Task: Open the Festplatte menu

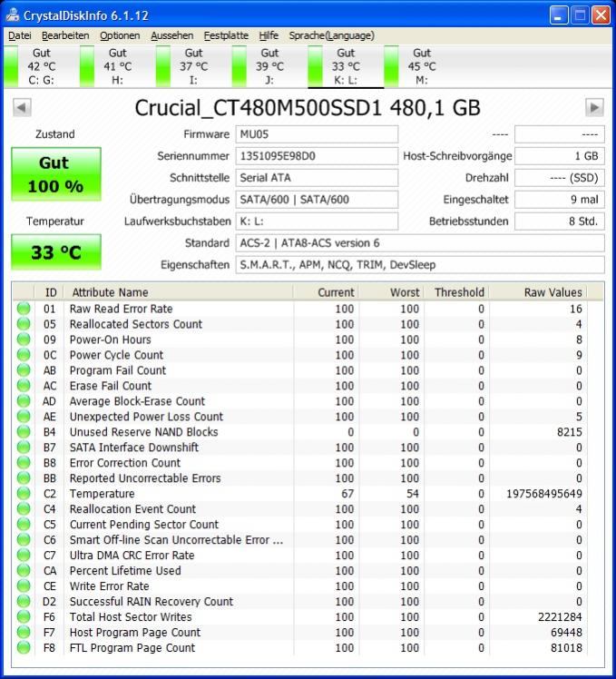Action: [x=226, y=35]
